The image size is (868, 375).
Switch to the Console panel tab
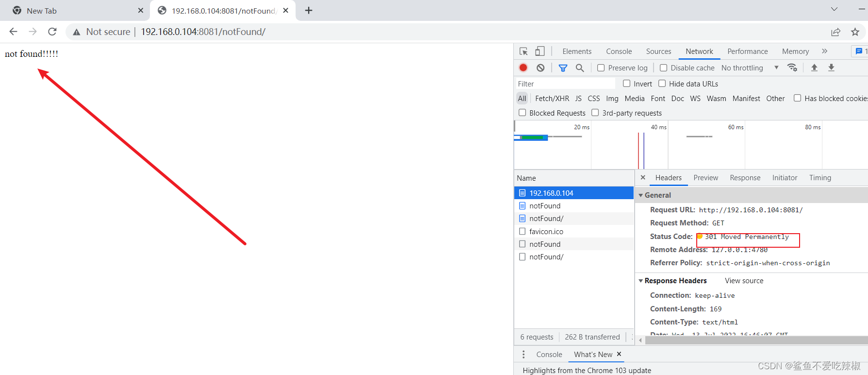pyautogui.click(x=619, y=51)
